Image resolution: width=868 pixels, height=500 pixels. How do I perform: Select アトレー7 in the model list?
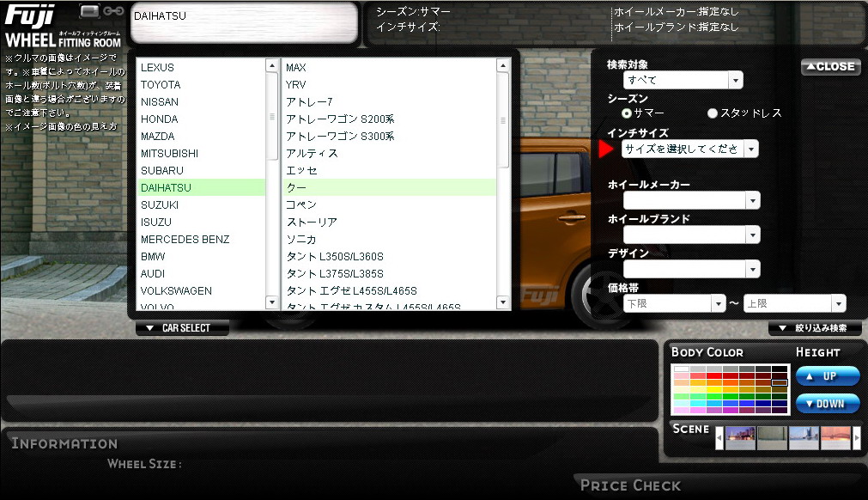point(390,102)
